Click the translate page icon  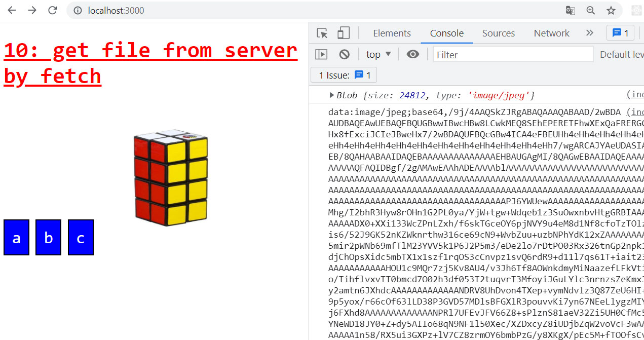(x=571, y=10)
